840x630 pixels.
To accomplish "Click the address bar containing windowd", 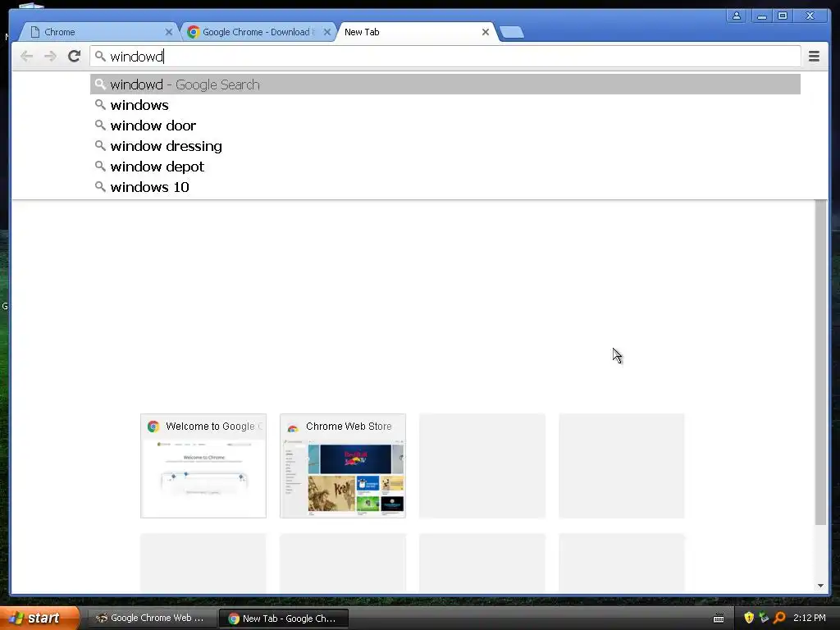I will [445, 57].
